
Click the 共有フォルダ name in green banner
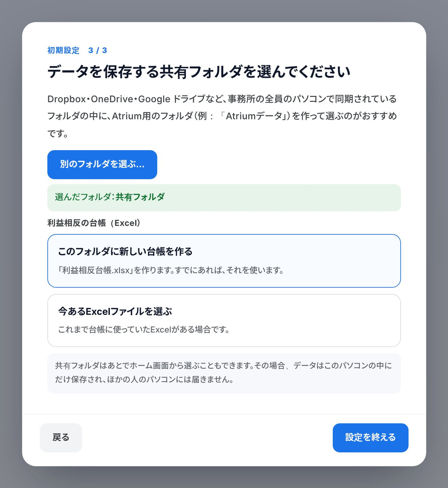140,197
